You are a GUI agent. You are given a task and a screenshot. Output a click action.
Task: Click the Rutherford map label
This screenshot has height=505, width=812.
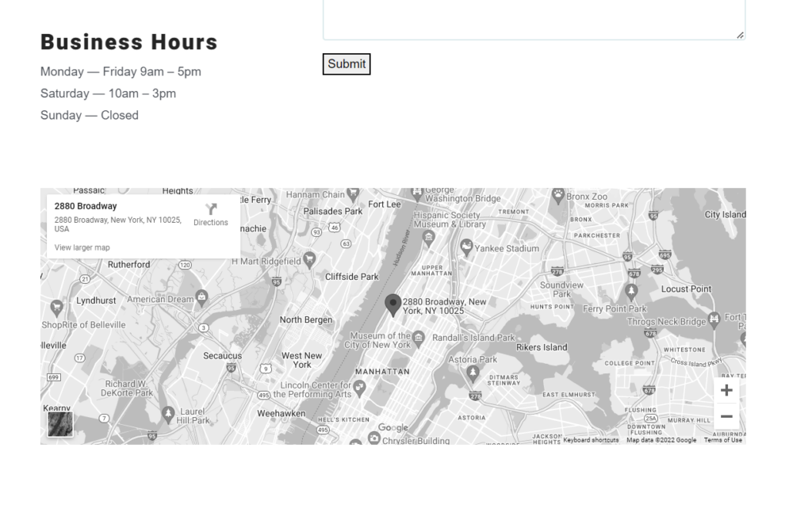click(129, 265)
